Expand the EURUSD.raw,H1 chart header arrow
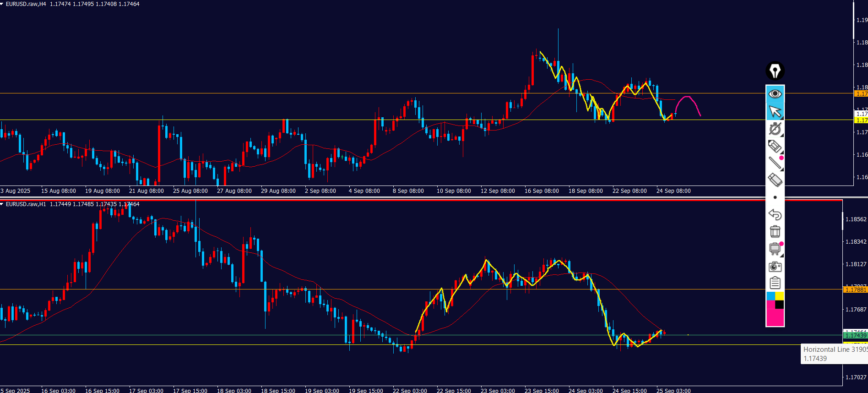Screen dimensions: 868x393 (x=2, y=204)
